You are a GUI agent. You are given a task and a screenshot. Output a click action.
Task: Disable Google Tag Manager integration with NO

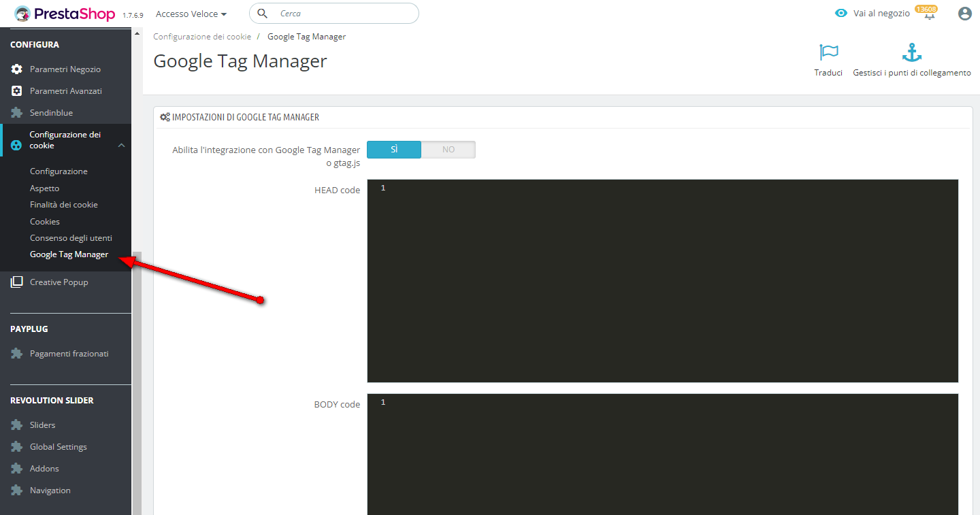448,150
